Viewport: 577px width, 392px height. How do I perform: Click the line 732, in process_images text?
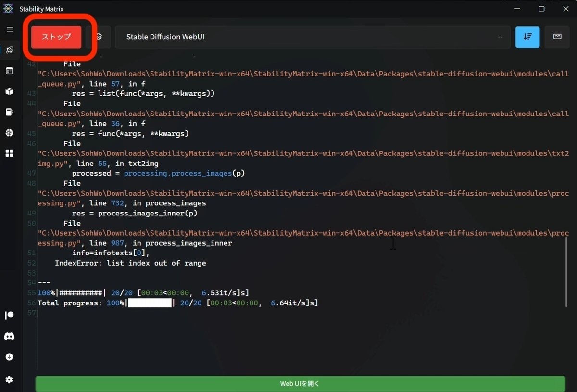tap(148, 203)
